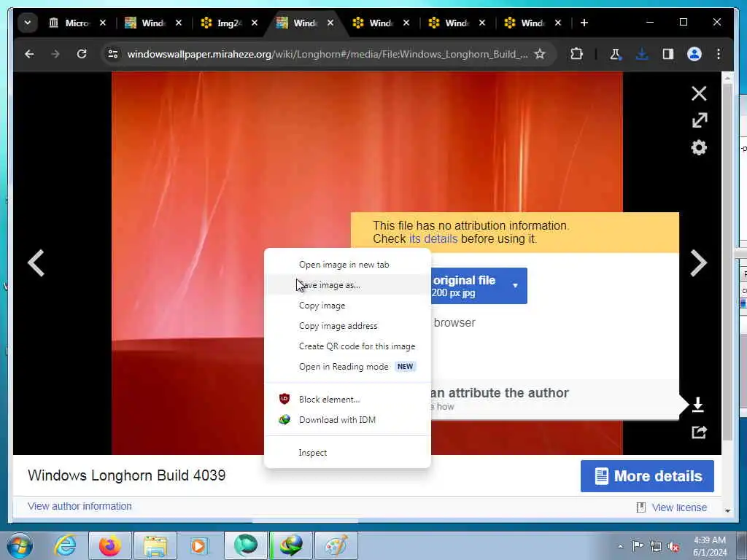Viewport: 747px width, 560px height.
Task: Click the Windows Longhorn Build 4039 title
Action: coord(127,475)
